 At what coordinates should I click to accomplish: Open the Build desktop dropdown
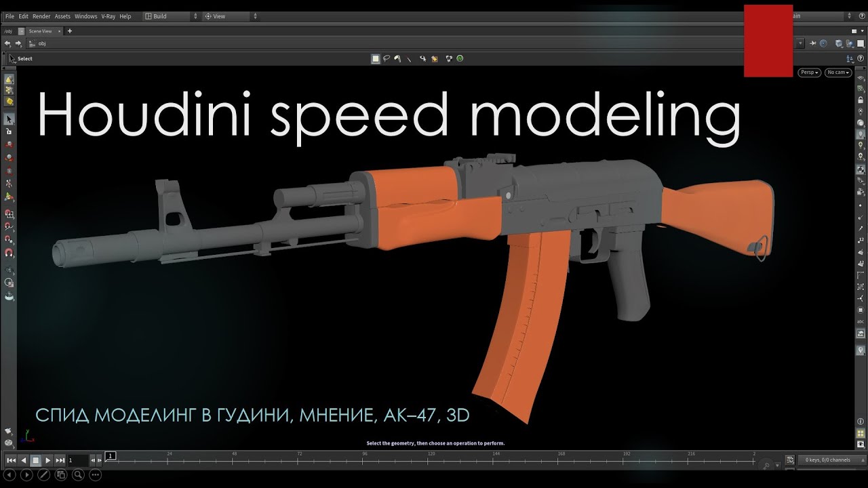pos(172,16)
